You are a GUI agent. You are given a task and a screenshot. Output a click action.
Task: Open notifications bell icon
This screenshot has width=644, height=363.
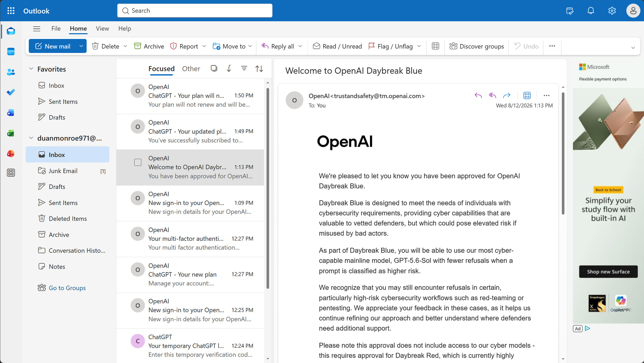(x=591, y=11)
